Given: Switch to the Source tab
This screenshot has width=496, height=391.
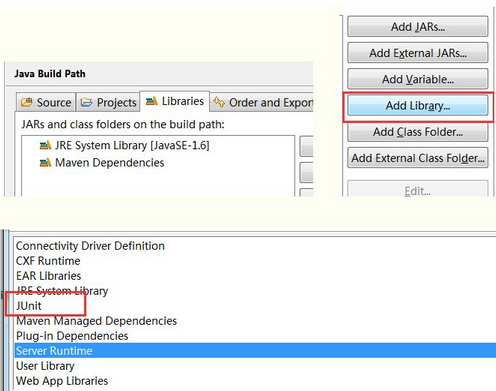Looking at the screenshot, I should click(x=46, y=102).
